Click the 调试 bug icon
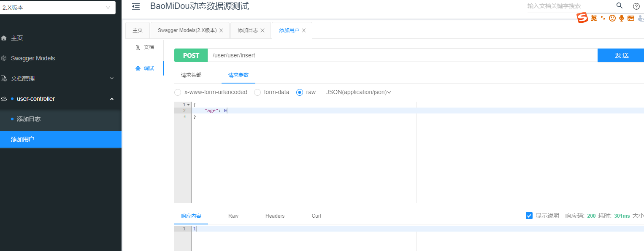The height and width of the screenshot is (251, 644). [138, 68]
